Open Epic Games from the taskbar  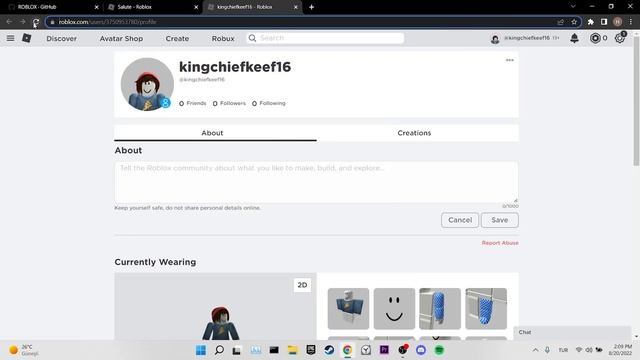pyautogui.click(x=311, y=350)
